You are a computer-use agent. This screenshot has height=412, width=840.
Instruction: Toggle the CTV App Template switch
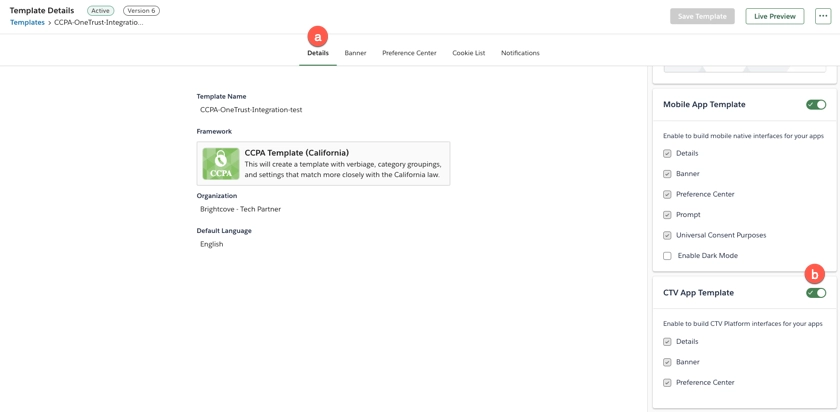(x=816, y=293)
